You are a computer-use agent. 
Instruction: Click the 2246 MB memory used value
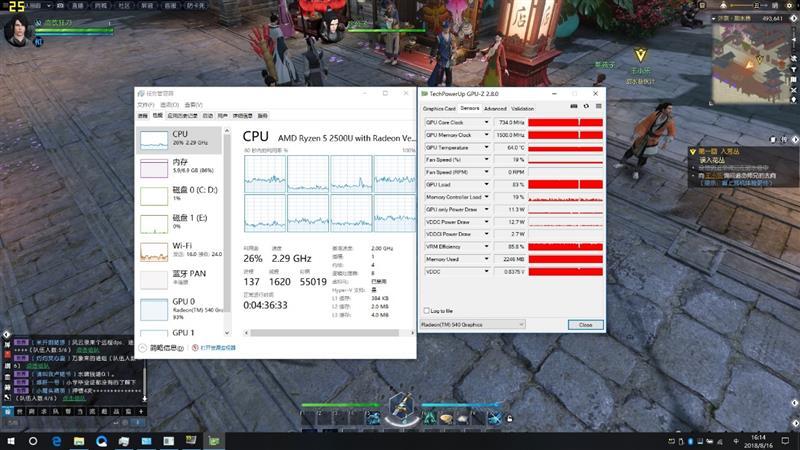510,259
